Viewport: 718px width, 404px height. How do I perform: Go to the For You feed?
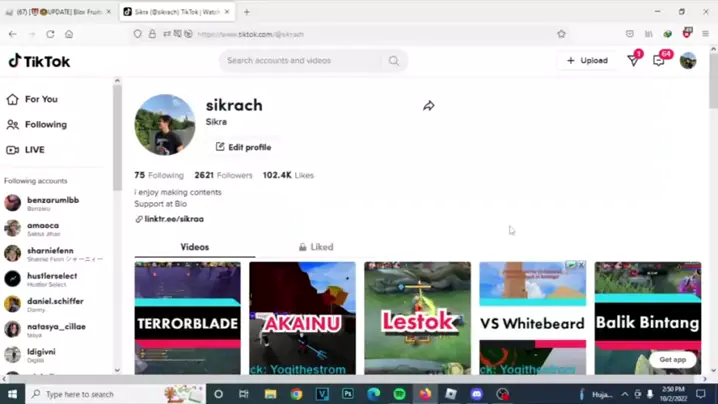click(40, 99)
